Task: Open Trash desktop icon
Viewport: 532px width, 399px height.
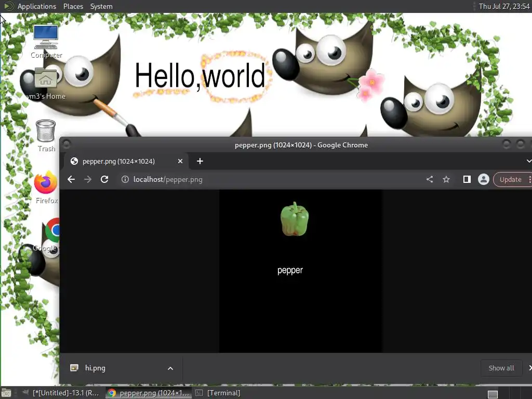Action: point(46,136)
